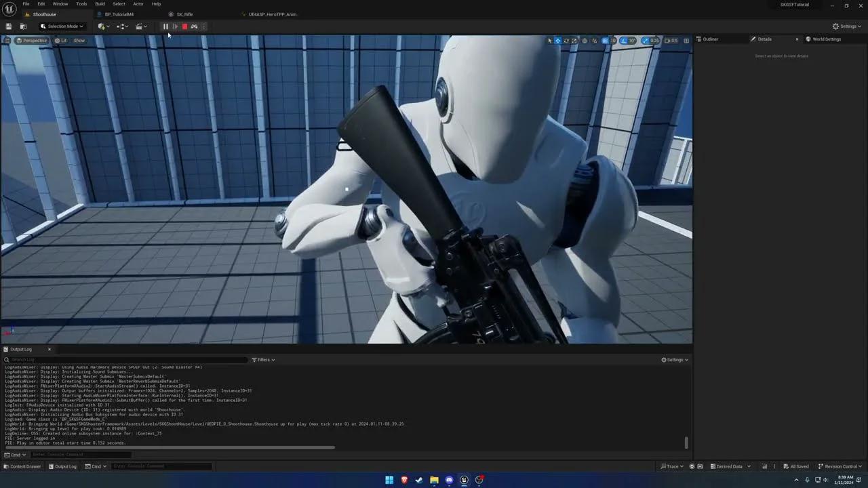Close the Output Log tab
Screen dimensions: 868x488
point(49,349)
